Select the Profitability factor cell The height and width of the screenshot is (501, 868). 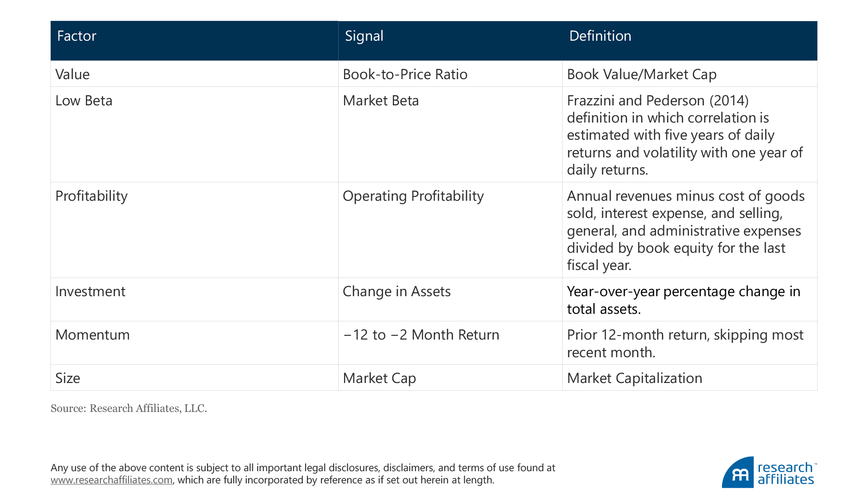click(91, 196)
